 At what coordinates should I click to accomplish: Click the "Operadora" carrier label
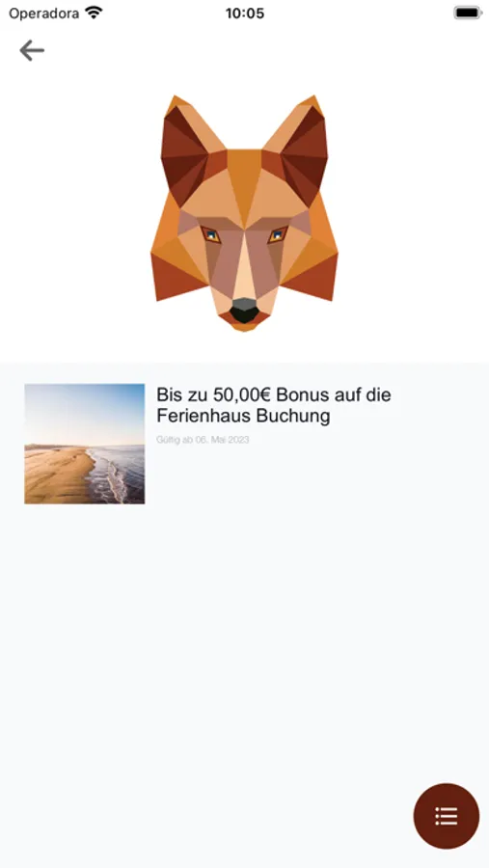pyautogui.click(x=43, y=14)
